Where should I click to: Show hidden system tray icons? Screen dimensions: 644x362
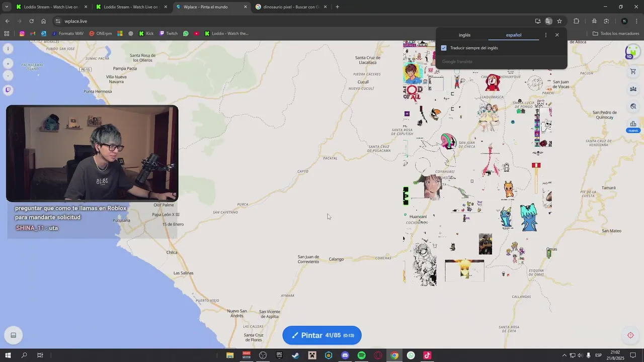tap(564, 355)
